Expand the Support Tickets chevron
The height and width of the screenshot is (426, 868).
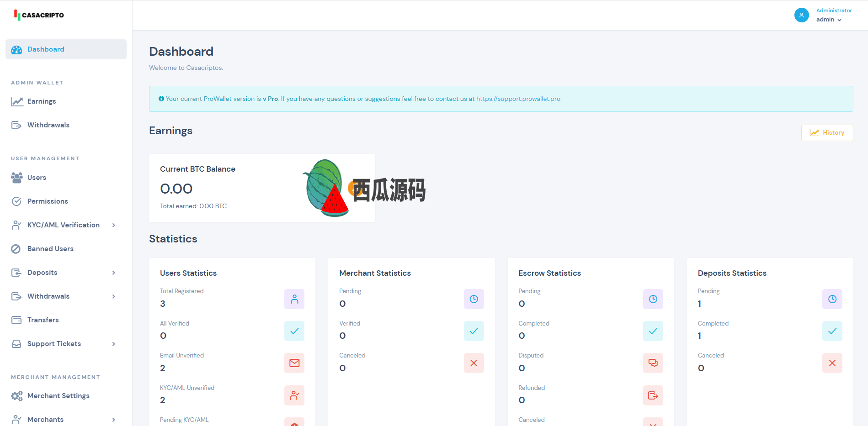(114, 344)
